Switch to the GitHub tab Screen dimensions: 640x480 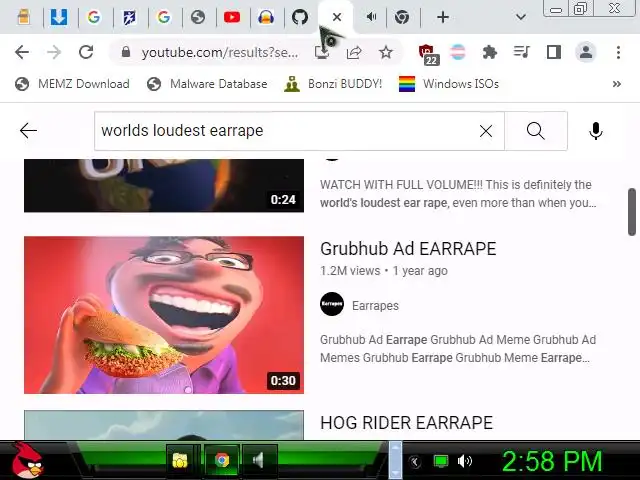[300, 17]
